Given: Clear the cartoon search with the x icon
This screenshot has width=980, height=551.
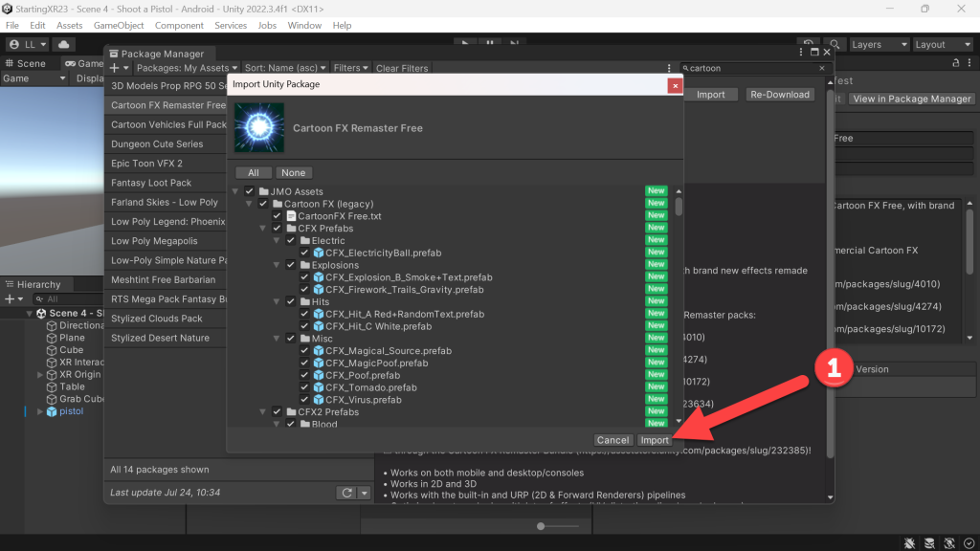Looking at the screenshot, I should tap(822, 68).
